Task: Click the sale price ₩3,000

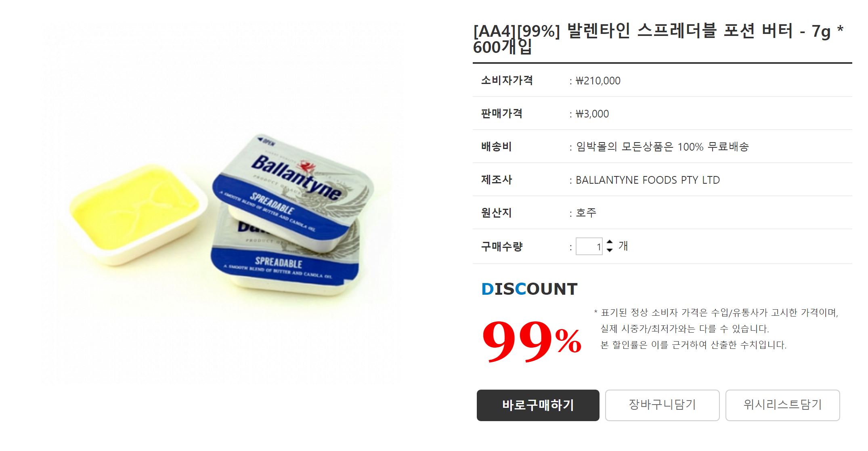Action: coord(592,114)
